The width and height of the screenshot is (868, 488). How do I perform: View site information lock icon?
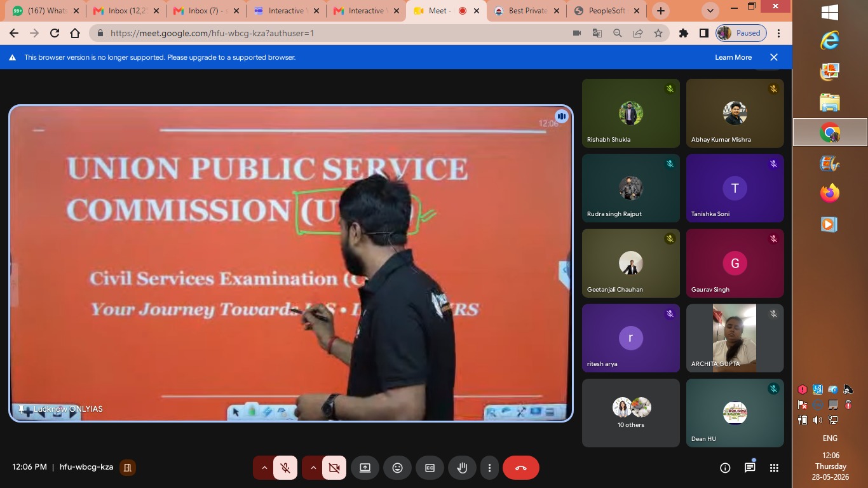100,33
